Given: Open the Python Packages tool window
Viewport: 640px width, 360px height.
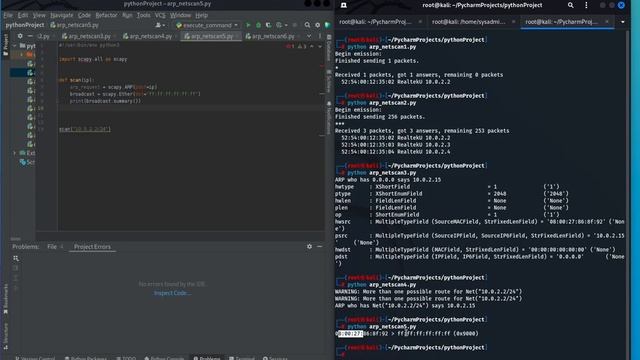Looking at the screenshot, I should (86, 358).
